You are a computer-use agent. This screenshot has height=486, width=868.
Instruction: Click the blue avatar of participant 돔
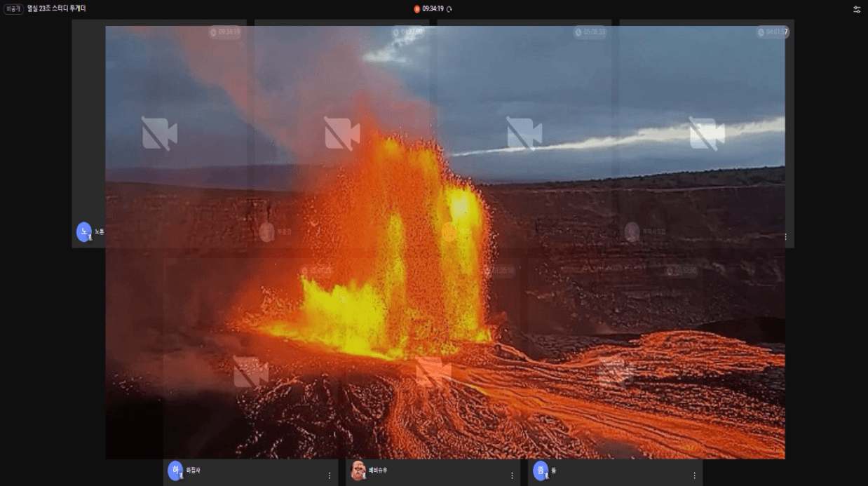[541, 471]
